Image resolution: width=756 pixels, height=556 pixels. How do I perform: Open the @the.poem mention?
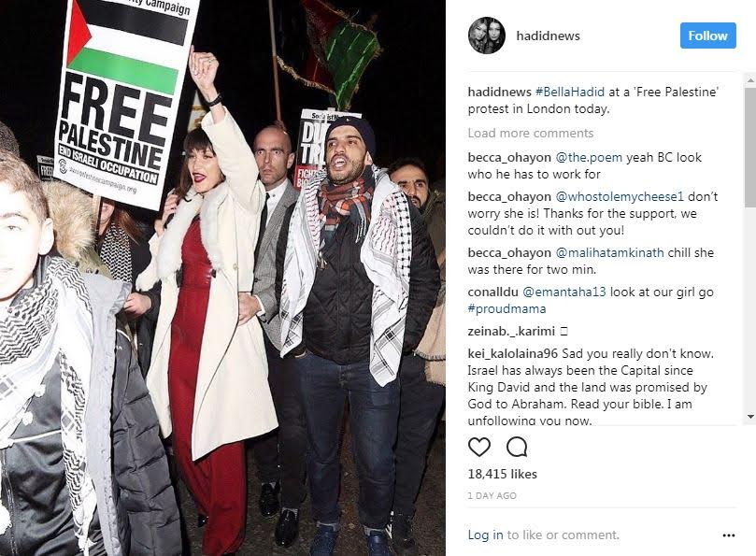pos(589,157)
